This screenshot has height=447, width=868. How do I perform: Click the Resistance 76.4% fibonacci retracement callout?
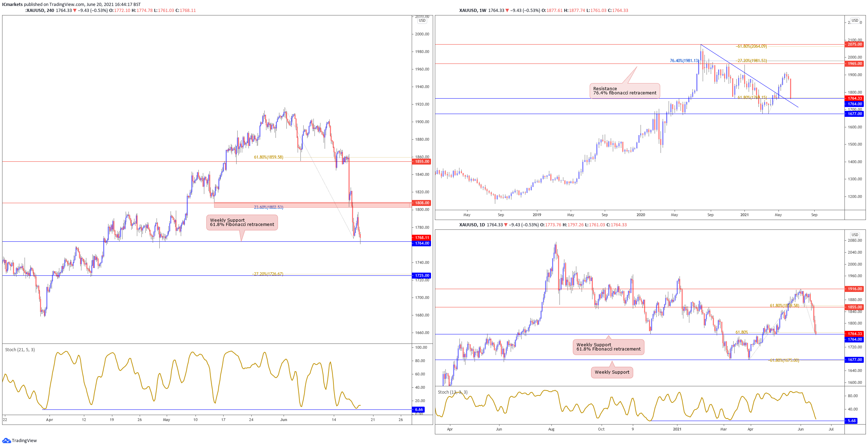(624, 91)
